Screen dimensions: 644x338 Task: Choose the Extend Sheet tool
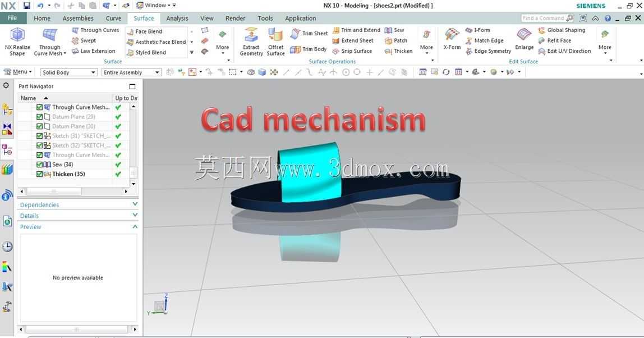353,40
